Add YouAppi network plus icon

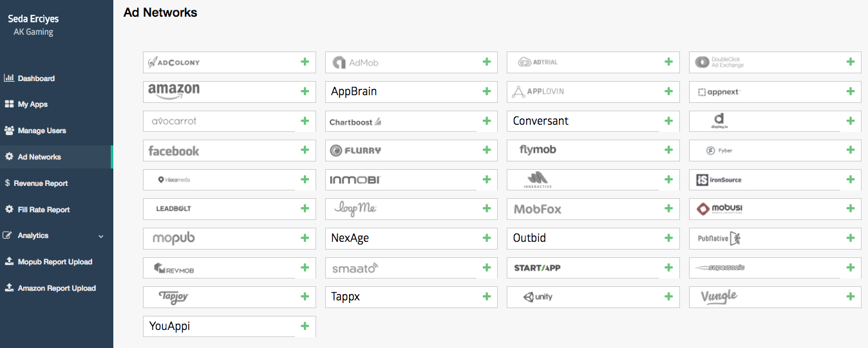[305, 326]
